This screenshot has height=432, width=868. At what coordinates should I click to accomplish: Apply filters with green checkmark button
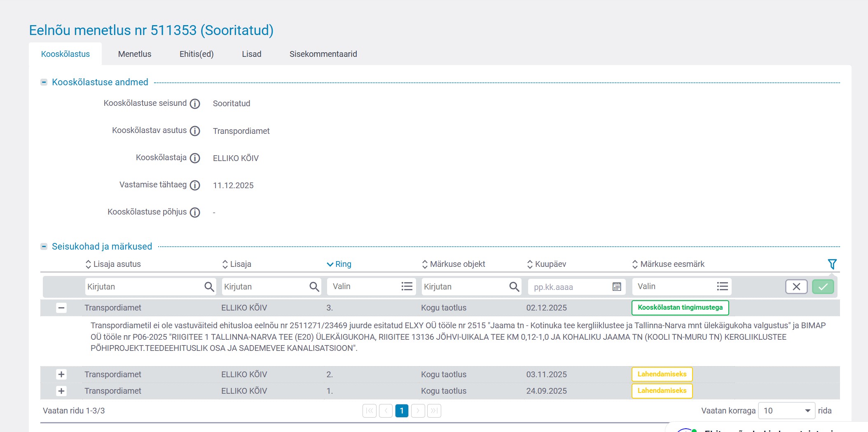(823, 287)
